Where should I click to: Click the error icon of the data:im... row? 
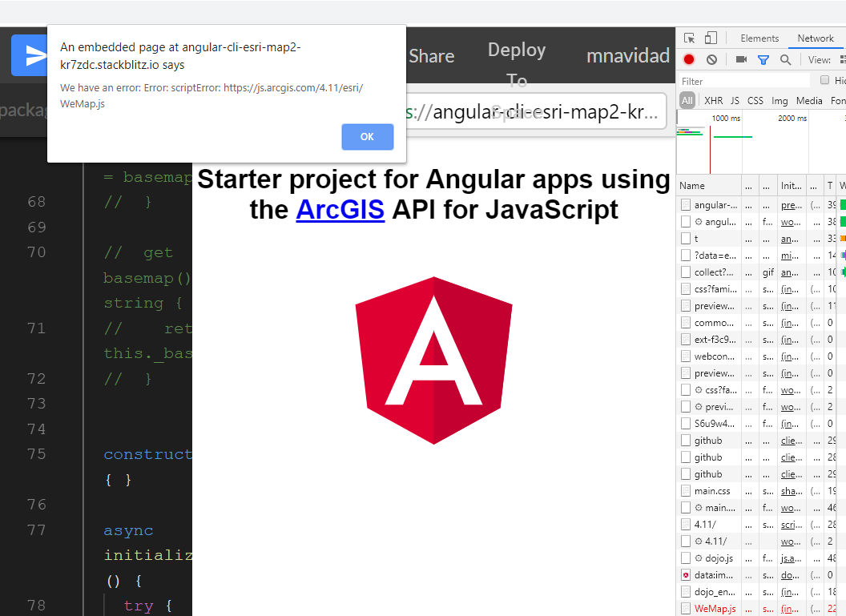685,575
